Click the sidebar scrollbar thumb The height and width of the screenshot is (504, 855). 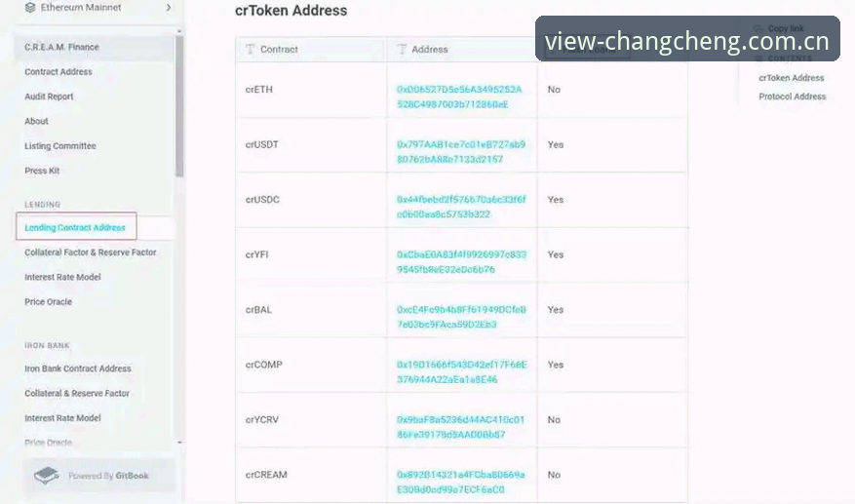pos(179,106)
